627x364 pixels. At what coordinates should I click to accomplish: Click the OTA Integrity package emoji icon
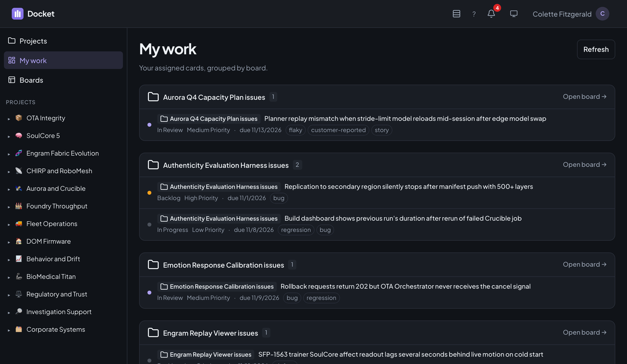point(19,118)
